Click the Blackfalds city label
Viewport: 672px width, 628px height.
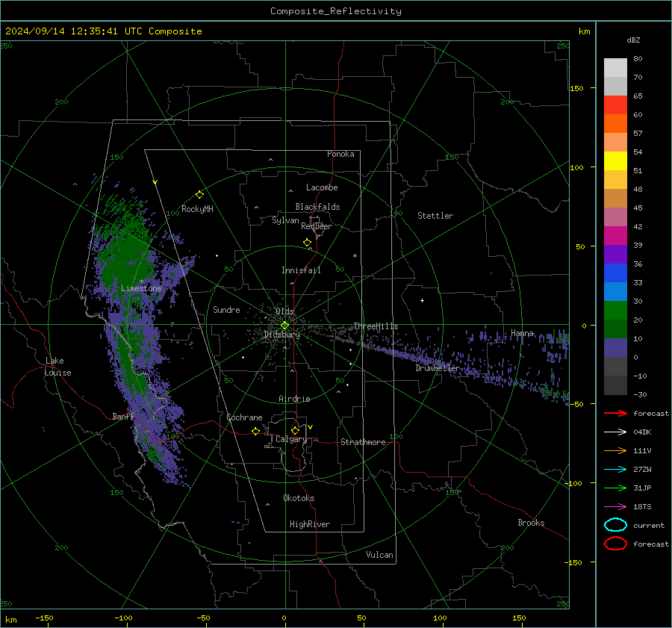coord(317,207)
